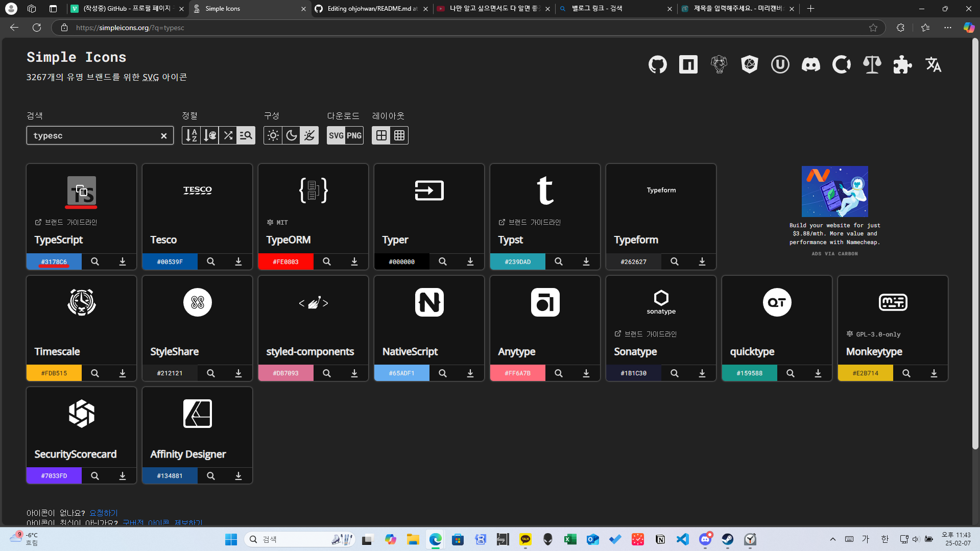
Task: Open the legal disclaimer scales icon in header
Action: 872,64
